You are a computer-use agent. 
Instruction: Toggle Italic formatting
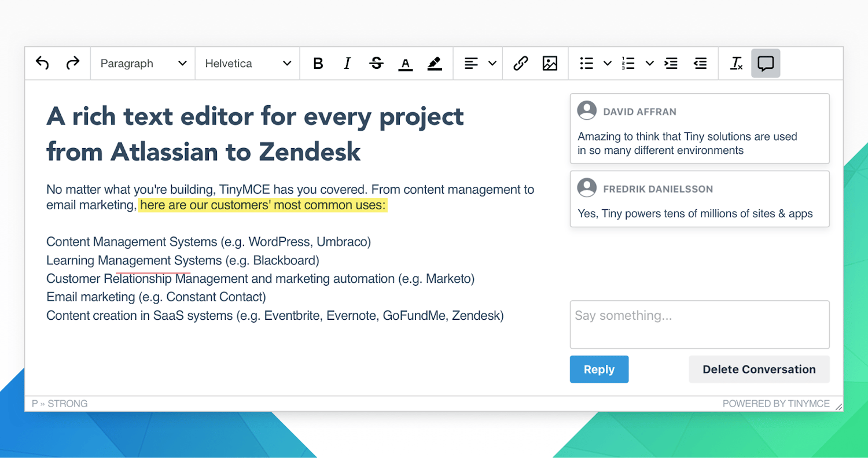tap(347, 64)
